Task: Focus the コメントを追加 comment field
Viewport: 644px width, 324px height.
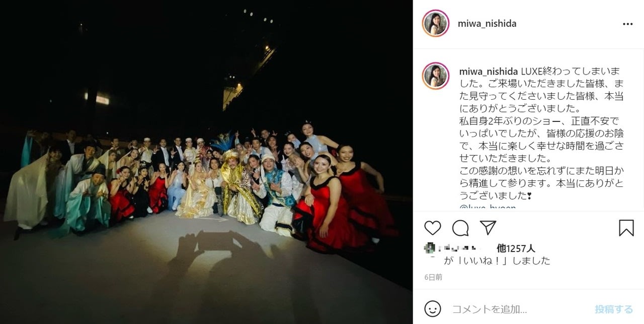Action: 518,309
